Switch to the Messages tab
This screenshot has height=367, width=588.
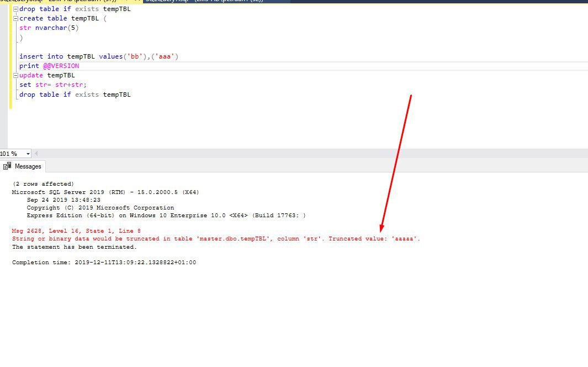pyautogui.click(x=23, y=166)
